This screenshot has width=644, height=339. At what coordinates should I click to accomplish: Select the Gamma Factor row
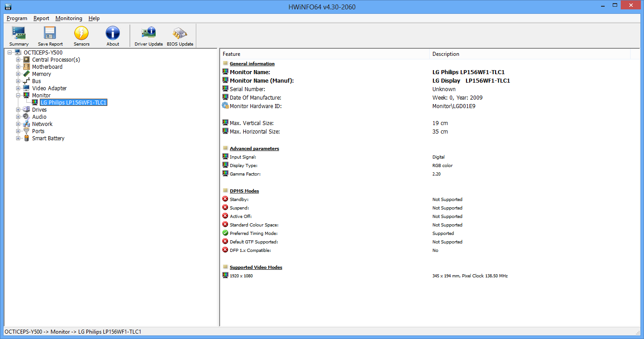tap(430, 174)
